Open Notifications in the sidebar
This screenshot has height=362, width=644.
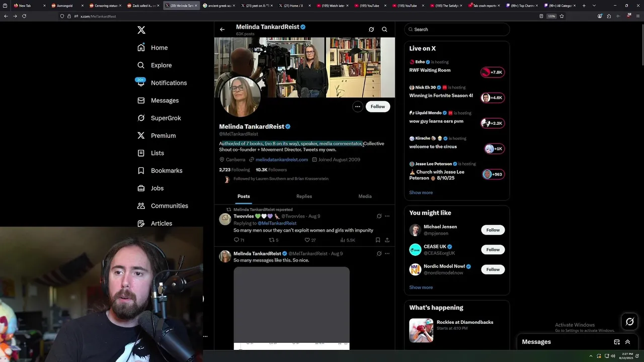(162, 83)
